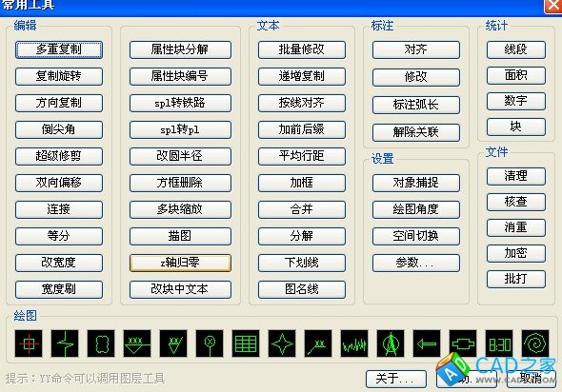Select the left-pointing arrow drawing icon

click(x=427, y=343)
